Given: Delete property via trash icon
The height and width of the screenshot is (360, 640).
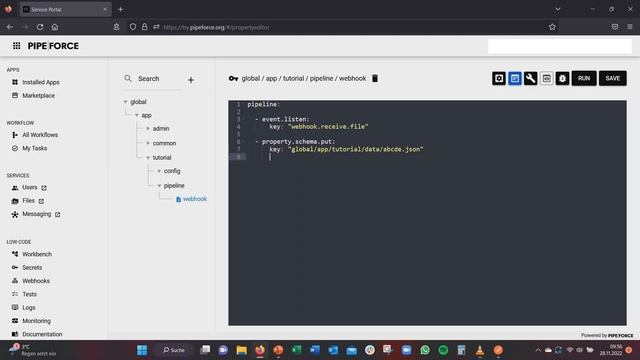Looking at the screenshot, I should pos(375,78).
